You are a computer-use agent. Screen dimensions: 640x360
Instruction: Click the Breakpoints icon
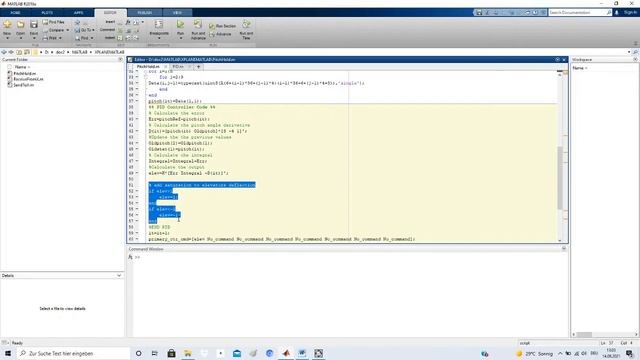click(159, 24)
